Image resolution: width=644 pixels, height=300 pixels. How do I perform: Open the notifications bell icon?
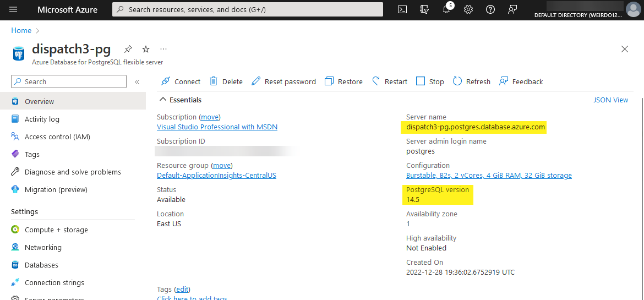446,9
